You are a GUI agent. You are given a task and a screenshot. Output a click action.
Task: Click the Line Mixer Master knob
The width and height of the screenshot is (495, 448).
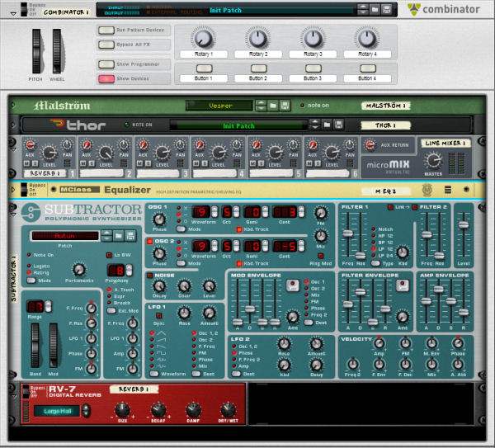(433, 160)
